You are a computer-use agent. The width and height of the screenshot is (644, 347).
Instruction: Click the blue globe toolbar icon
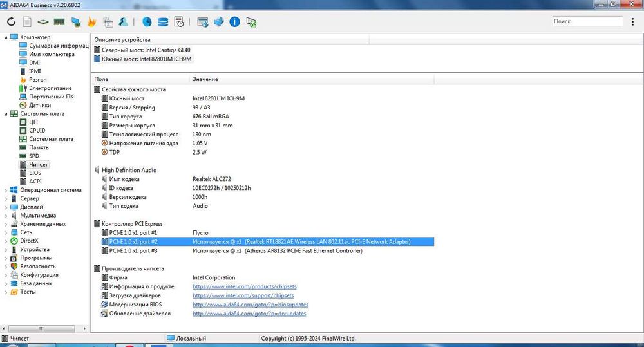click(147, 22)
